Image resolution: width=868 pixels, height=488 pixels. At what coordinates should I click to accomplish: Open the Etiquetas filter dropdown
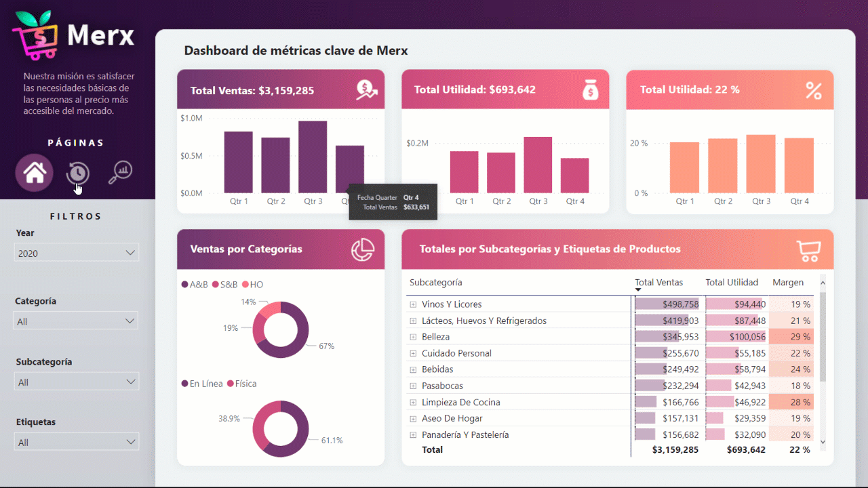77,441
